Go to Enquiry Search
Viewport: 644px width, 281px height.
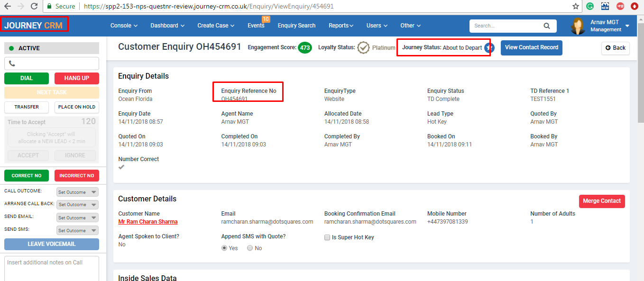[x=296, y=26]
